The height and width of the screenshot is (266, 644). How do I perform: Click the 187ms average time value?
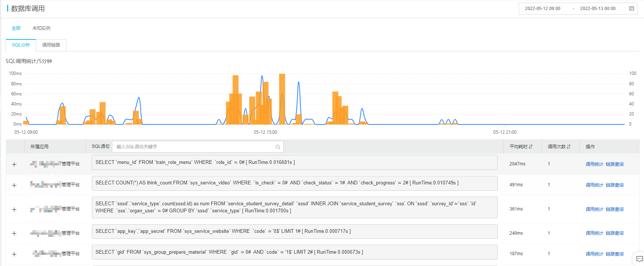pyautogui.click(x=516, y=254)
